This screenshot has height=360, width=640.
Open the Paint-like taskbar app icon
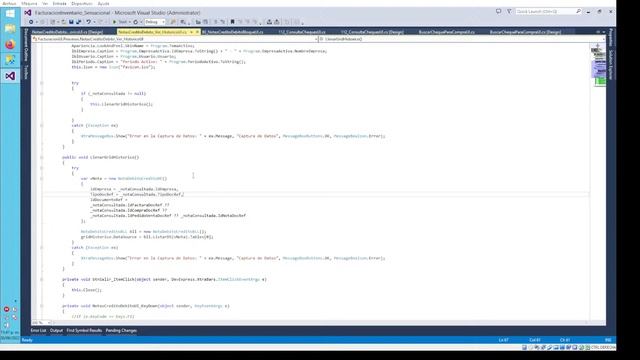pyautogui.click(x=10, y=60)
